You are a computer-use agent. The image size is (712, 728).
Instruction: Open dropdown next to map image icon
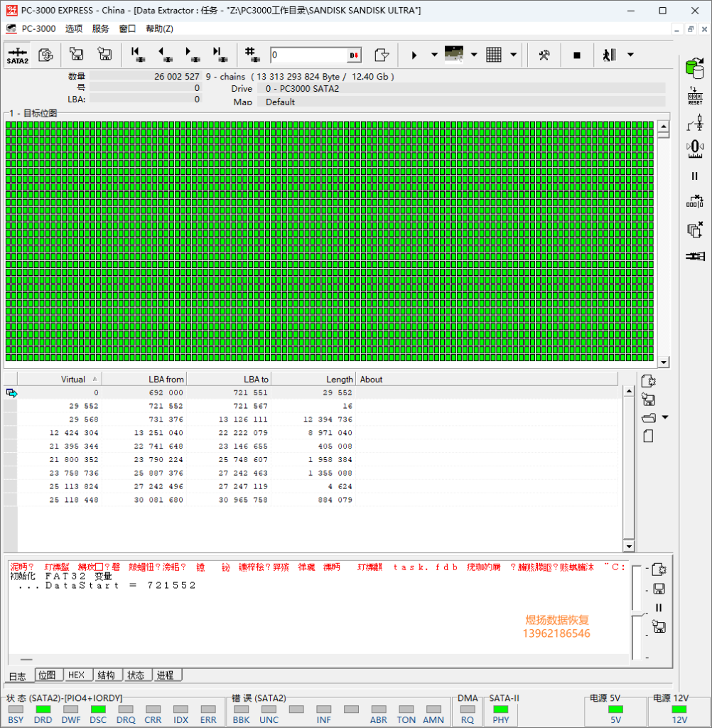click(x=474, y=55)
